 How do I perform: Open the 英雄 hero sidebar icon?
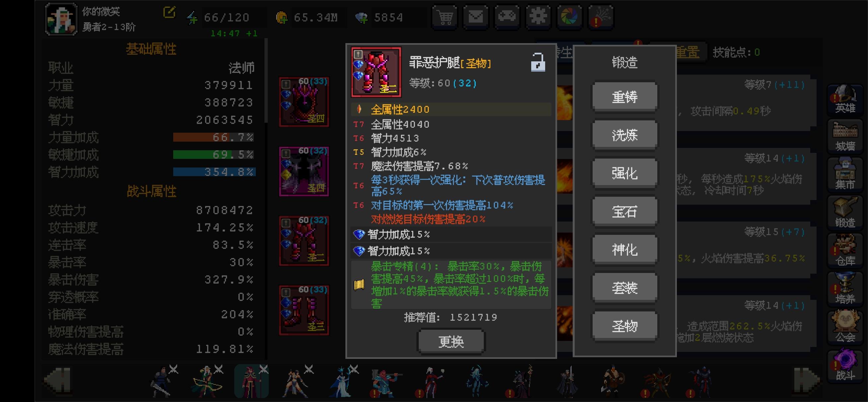pos(845,99)
